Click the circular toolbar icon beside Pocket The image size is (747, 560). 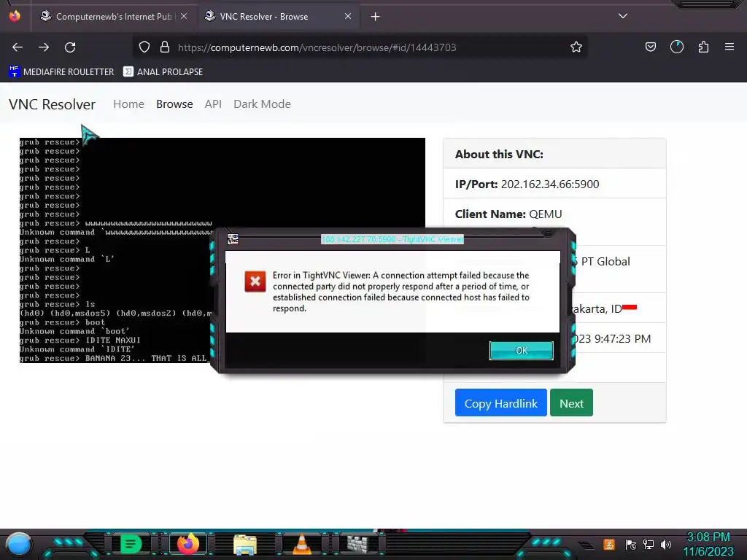677,47
